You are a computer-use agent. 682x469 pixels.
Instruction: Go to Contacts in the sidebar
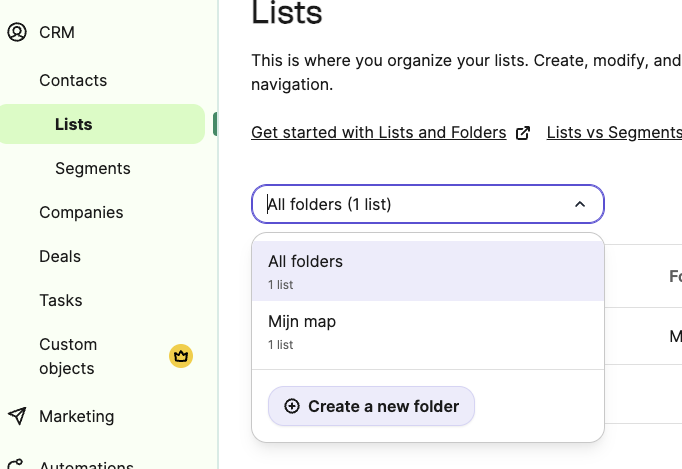pos(73,80)
